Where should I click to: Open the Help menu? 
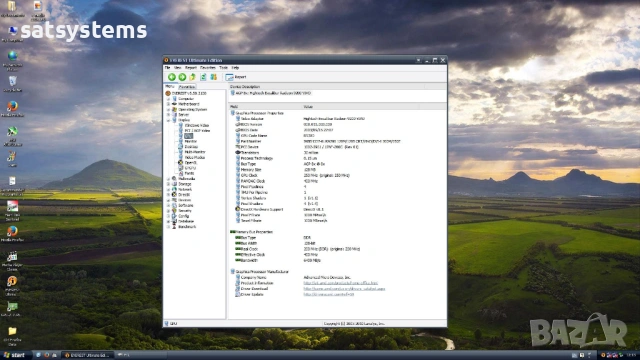(x=235, y=67)
